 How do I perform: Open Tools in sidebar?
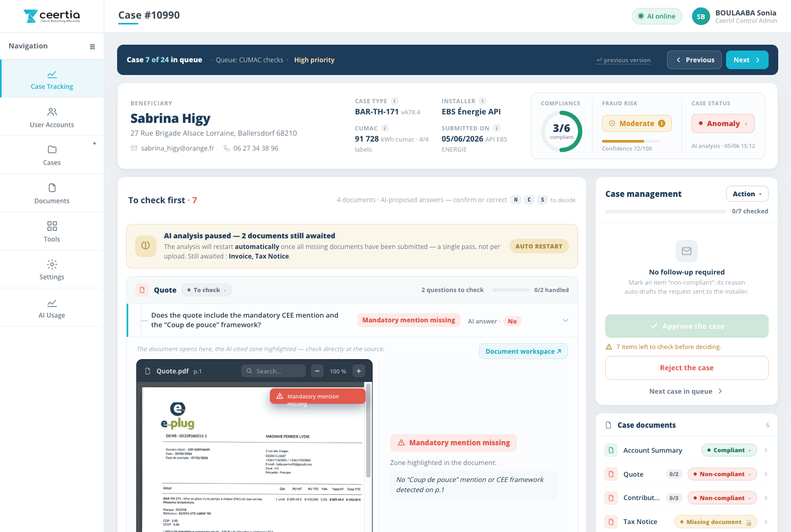52,231
